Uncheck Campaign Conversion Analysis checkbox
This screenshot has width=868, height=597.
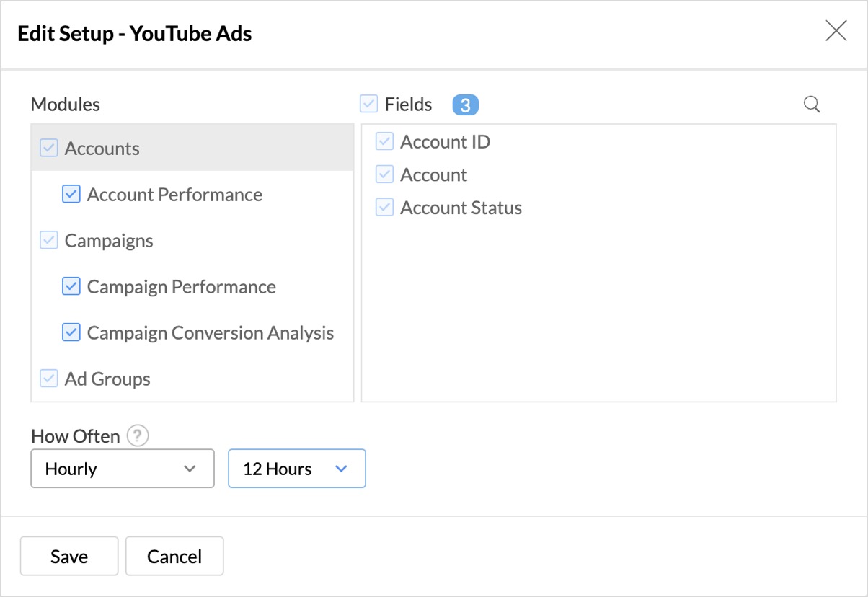click(71, 332)
